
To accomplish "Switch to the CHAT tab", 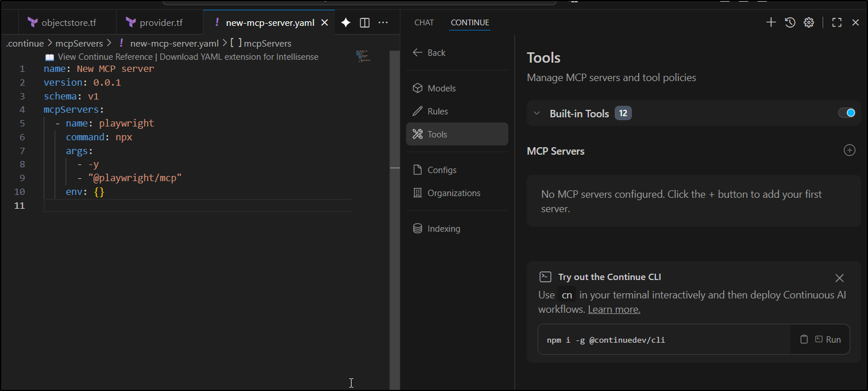I will coord(424,22).
